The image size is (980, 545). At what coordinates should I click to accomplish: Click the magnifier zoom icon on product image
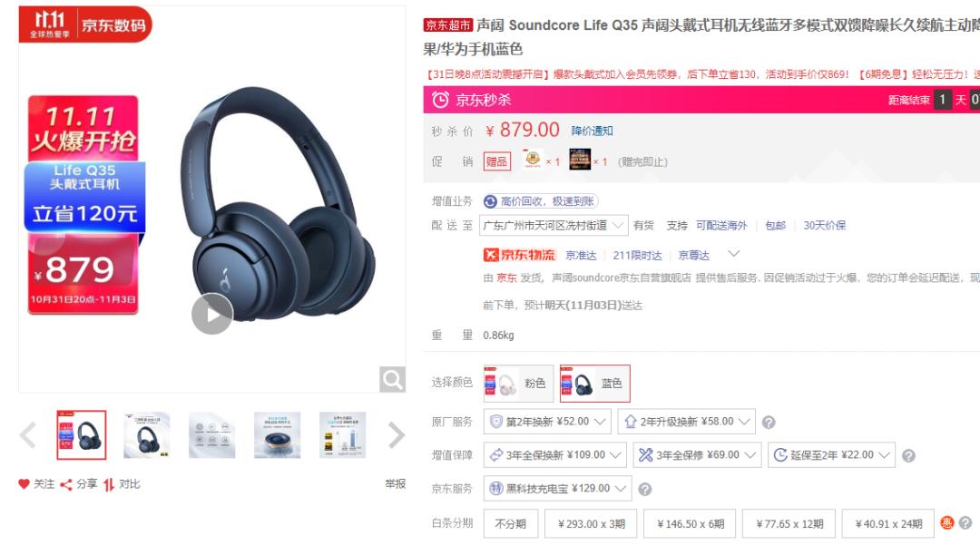[x=392, y=379]
